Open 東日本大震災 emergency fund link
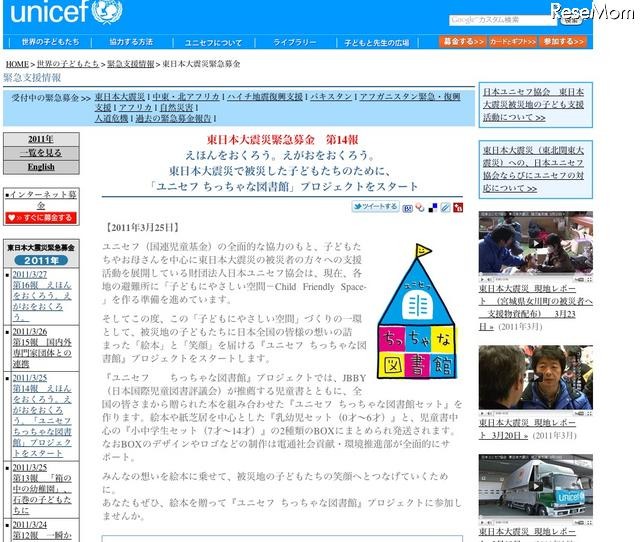The height and width of the screenshot is (542, 640). pyautogui.click(x=120, y=97)
